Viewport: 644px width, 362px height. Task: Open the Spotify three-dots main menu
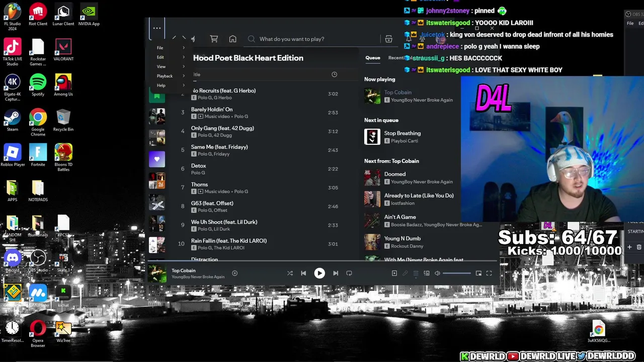(x=157, y=28)
